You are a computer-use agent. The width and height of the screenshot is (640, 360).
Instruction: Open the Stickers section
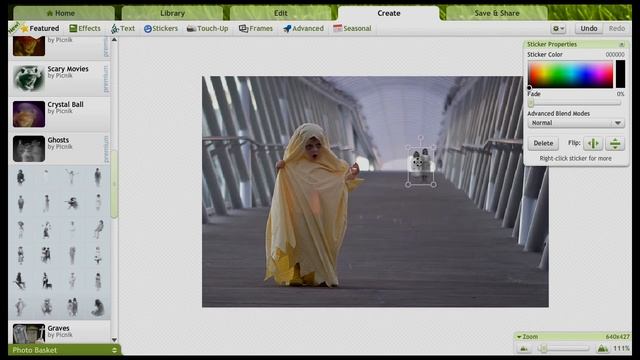pos(160,28)
